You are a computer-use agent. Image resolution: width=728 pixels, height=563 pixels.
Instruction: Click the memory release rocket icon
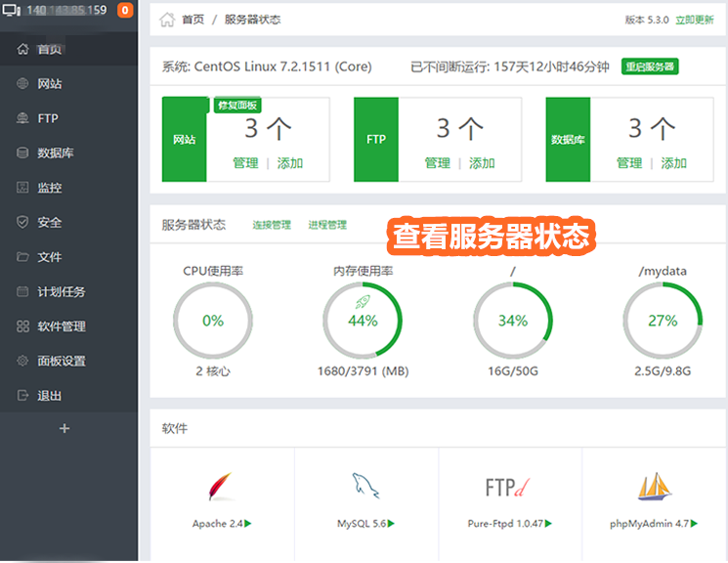pos(363,303)
